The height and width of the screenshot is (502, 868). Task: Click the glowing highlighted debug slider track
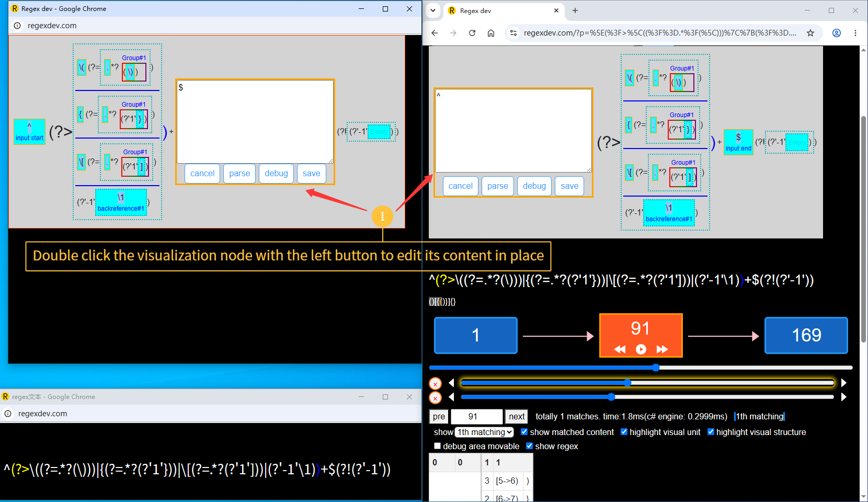pos(647,383)
